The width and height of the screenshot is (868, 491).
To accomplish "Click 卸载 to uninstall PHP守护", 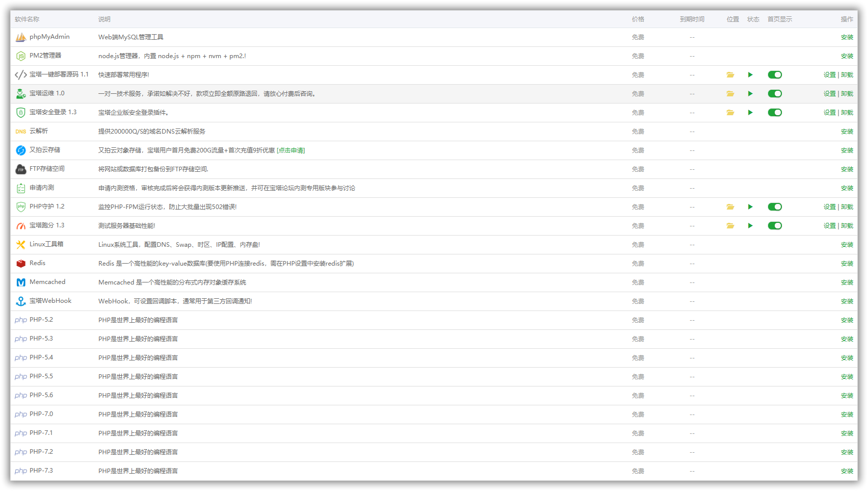I will pyautogui.click(x=847, y=207).
